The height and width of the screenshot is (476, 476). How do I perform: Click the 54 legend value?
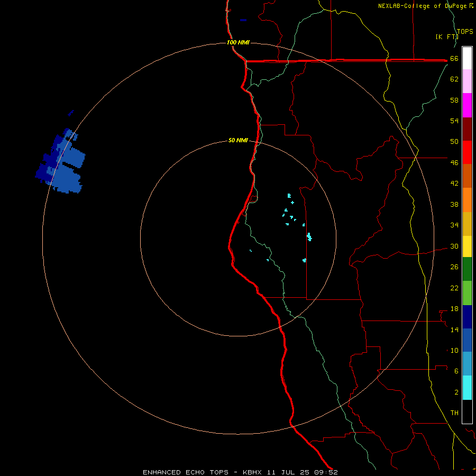coord(454,121)
